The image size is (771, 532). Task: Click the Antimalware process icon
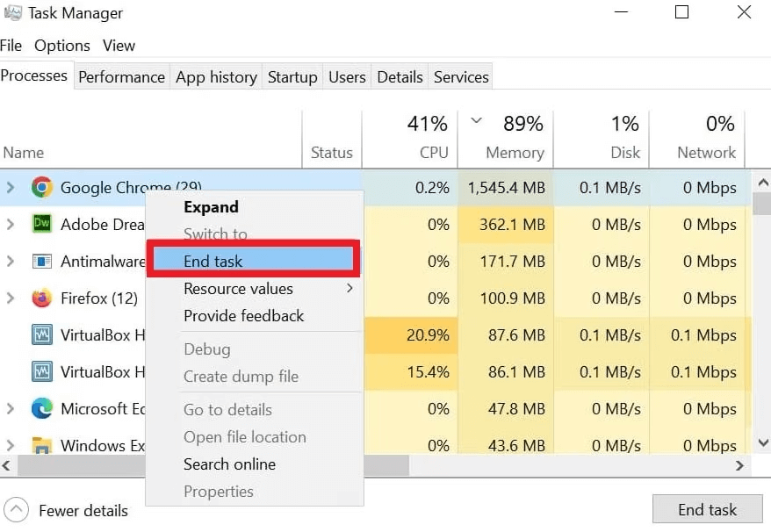pos(42,262)
